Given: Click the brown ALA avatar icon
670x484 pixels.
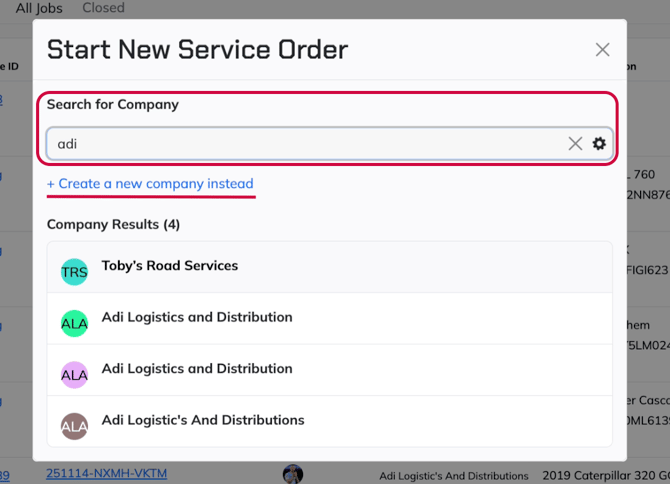Looking at the screenshot, I should (x=74, y=427).
